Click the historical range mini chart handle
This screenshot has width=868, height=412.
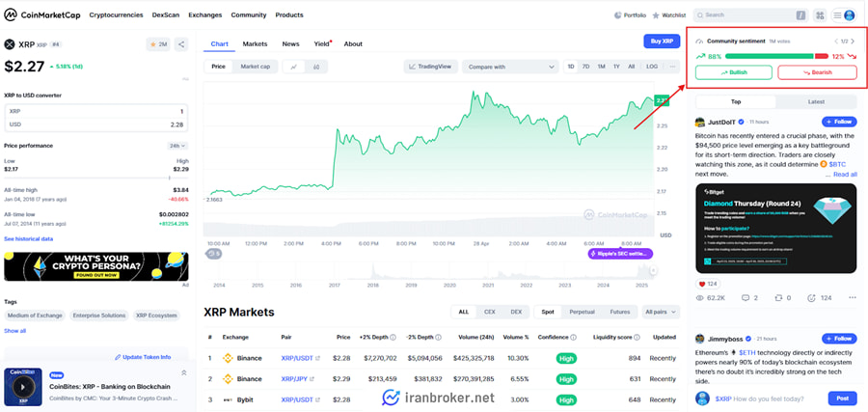pyautogui.click(x=654, y=270)
